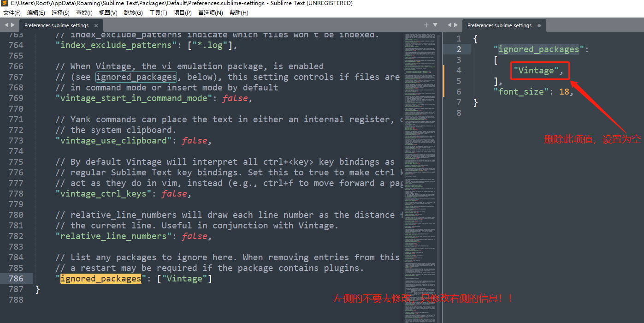
Task: Expand the 视图(V) menu
Action: pos(107,12)
